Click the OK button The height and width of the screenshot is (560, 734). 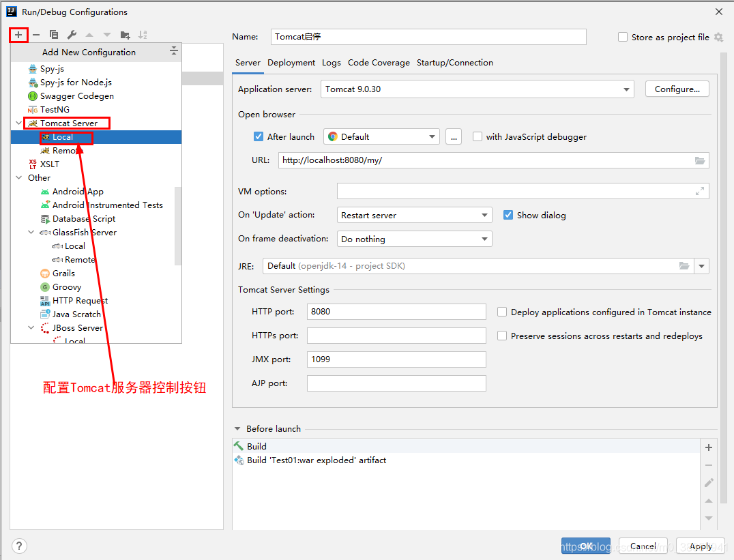585,546
